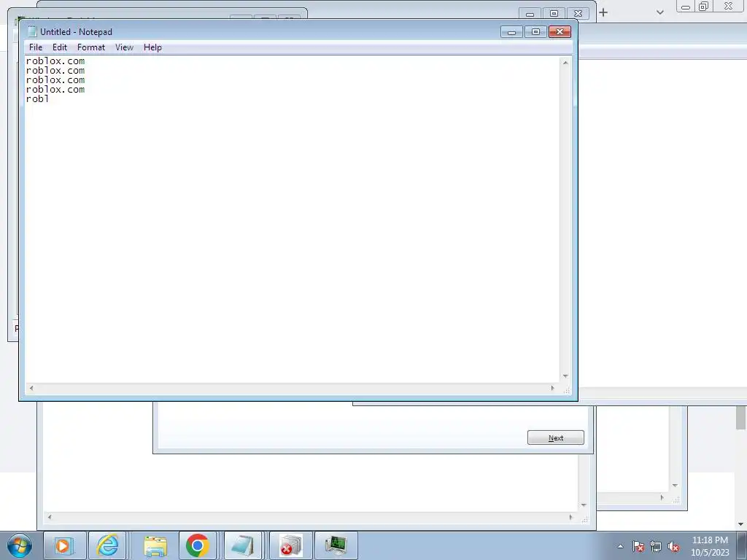The image size is (747, 560).
Task: Click the Notepad vertical scrollbar up arrow
Action: click(x=565, y=63)
